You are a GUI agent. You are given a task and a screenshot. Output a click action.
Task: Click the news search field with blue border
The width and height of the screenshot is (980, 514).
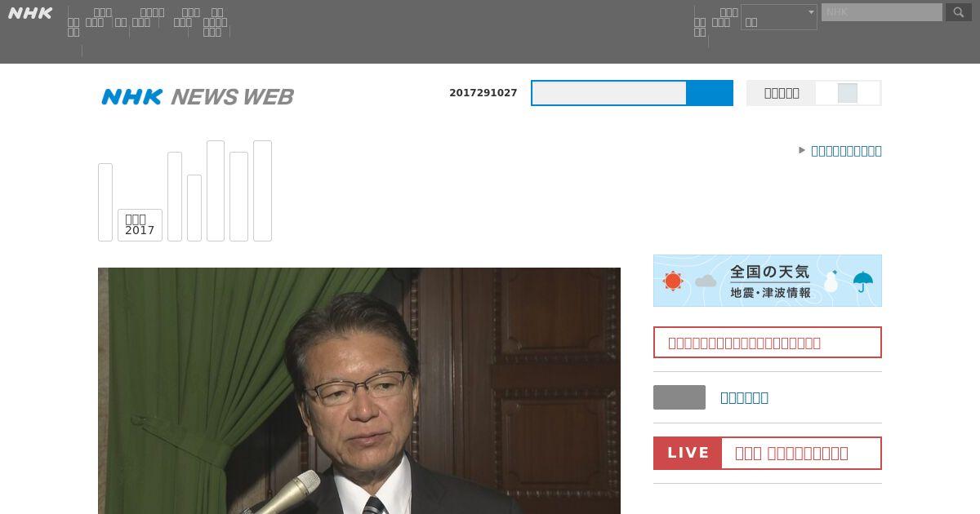click(609, 93)
